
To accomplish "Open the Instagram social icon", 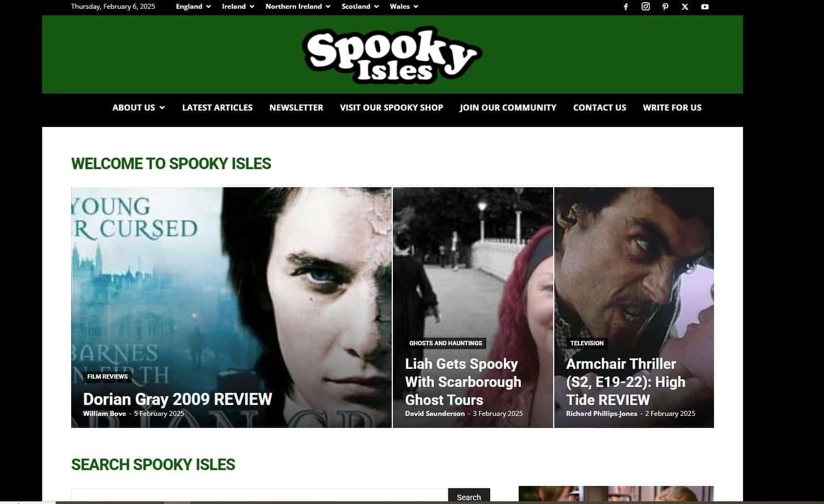I will click(646, 7).
